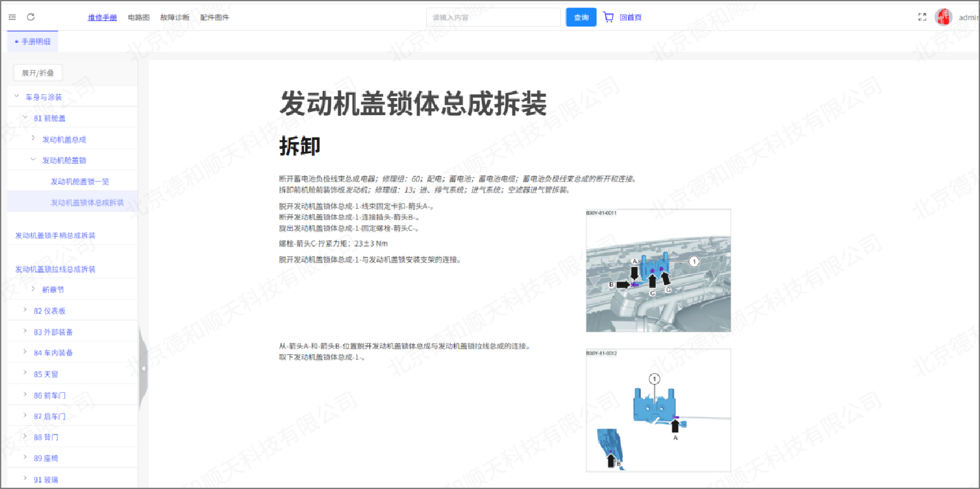980x489 pixels.
Task: Collapse the 车身与涂装 tree node
Action: coord(16,96)
